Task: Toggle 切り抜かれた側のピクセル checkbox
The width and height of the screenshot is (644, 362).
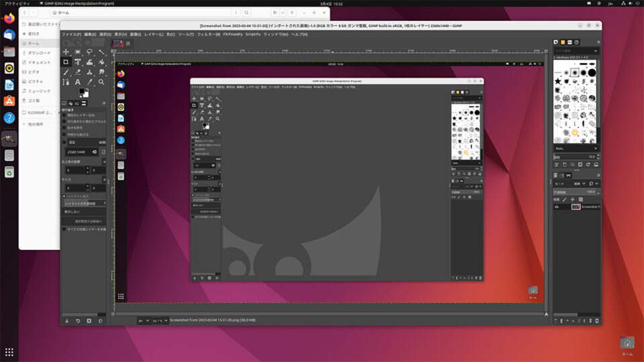Action: coord(64,121)
